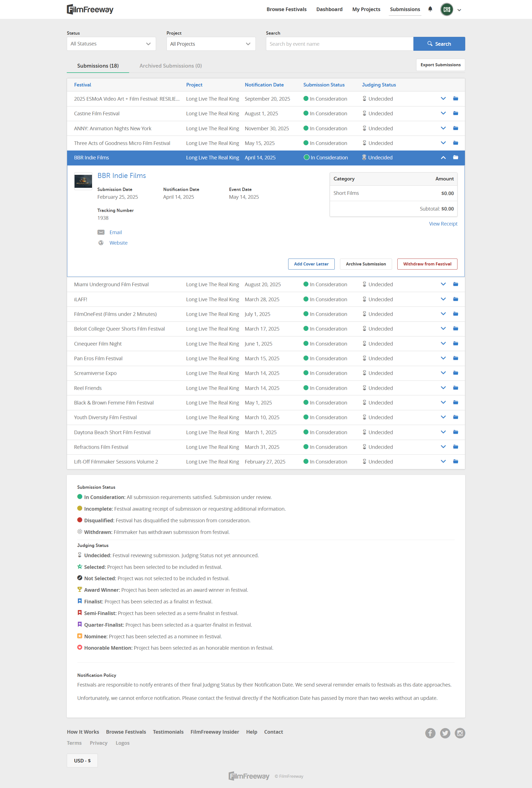Click folder icon for Miami Underground Film Festival

coord(455,284)
